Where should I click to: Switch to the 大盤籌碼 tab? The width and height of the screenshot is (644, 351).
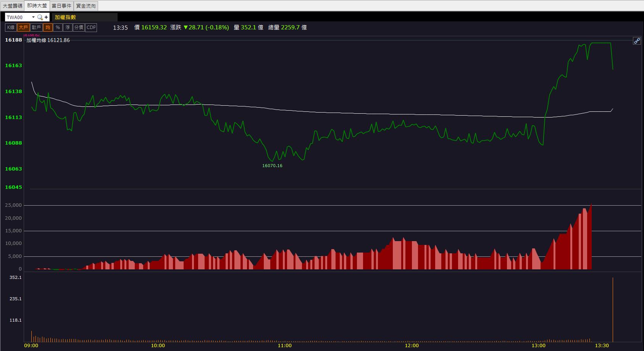13,6
